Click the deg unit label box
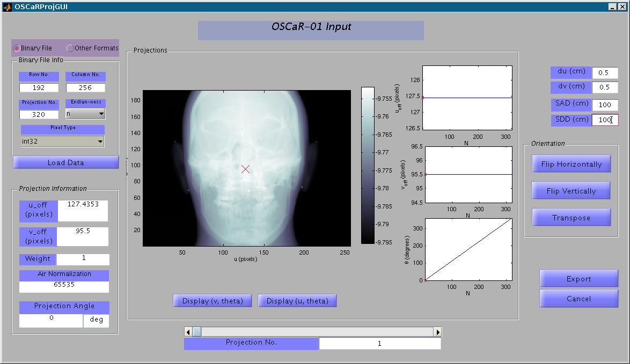 (x=96, y=320)
